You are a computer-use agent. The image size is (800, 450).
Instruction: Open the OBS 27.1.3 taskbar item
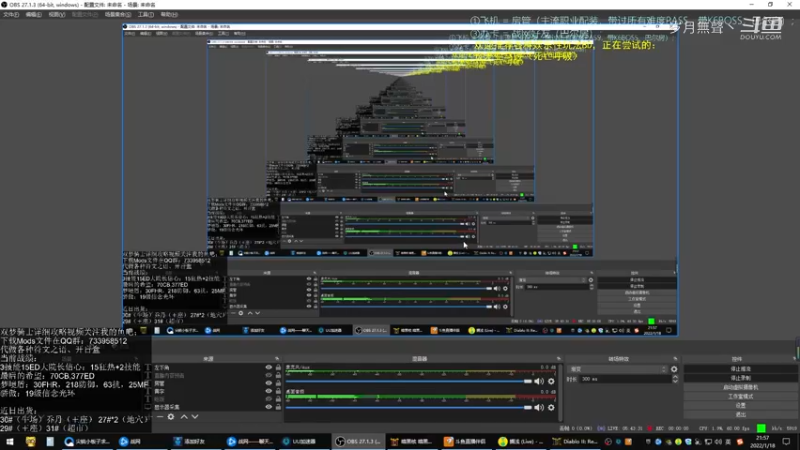[358, 441]
